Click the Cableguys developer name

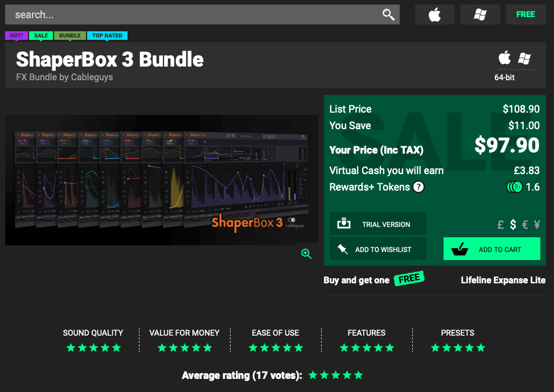click(x=92, y=77)
